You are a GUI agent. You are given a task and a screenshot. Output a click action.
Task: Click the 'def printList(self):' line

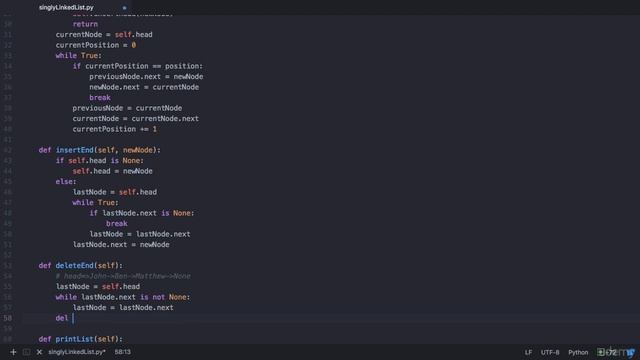80,339
